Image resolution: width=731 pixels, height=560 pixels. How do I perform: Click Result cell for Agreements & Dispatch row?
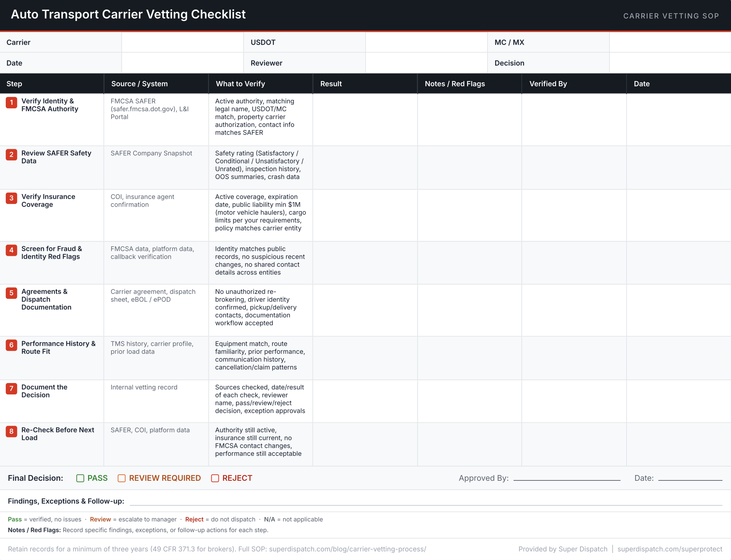pyautogui.click(x=365, y=310)
